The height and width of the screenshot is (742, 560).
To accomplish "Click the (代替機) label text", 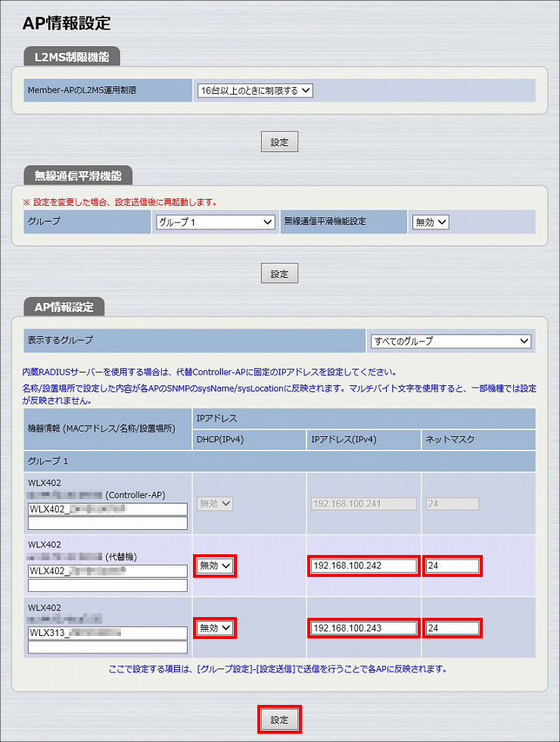I will [x=121, y=557].
